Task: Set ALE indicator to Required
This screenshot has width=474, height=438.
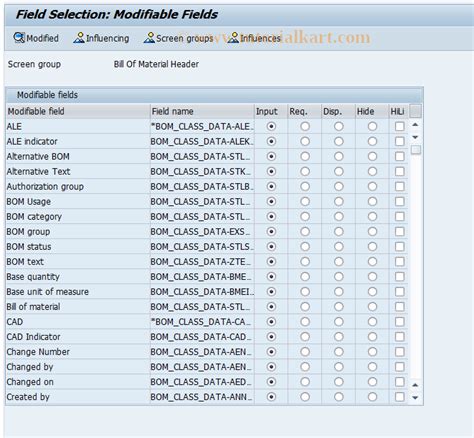Action: 305,141
